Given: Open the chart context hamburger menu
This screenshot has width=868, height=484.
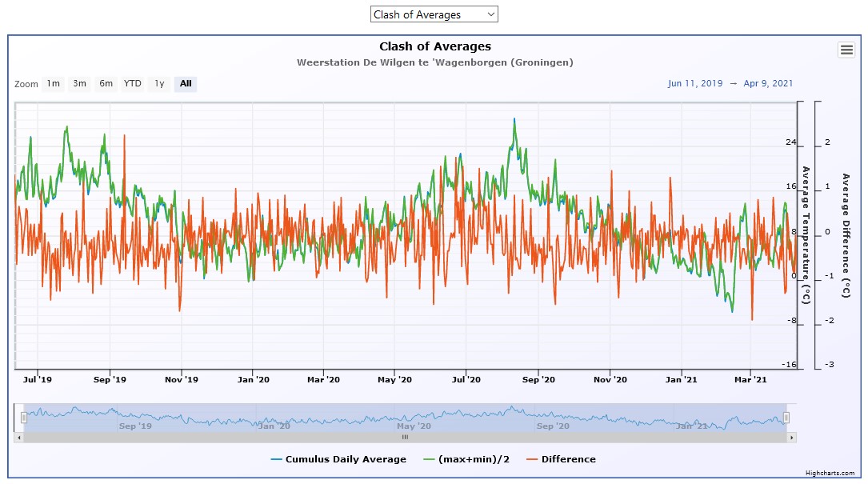Looking at the screenshot, I should tap(846, 50).
